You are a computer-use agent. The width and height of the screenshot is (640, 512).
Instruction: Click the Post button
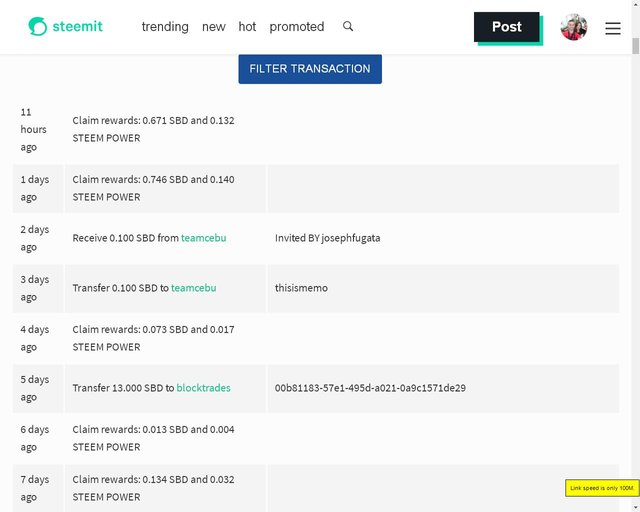pyautogui.click(x=507, y=27)
